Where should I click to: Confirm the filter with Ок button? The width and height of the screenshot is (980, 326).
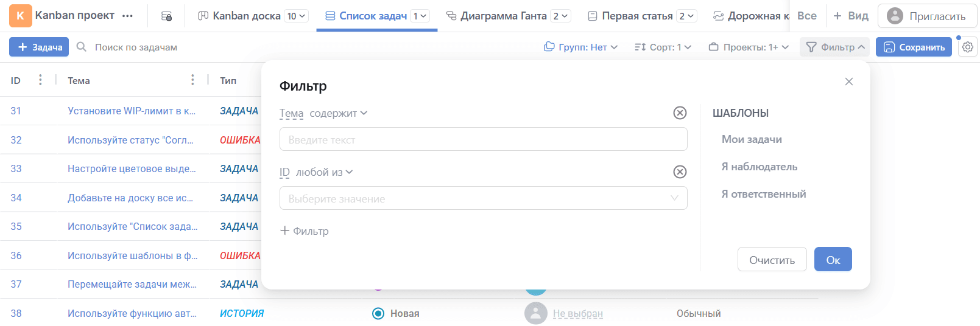coord(833,260)
